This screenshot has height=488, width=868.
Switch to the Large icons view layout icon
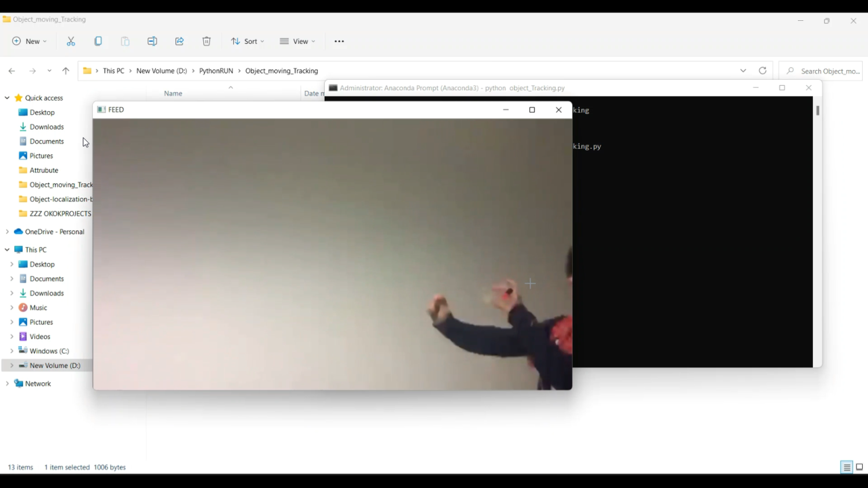click(860, 467)
